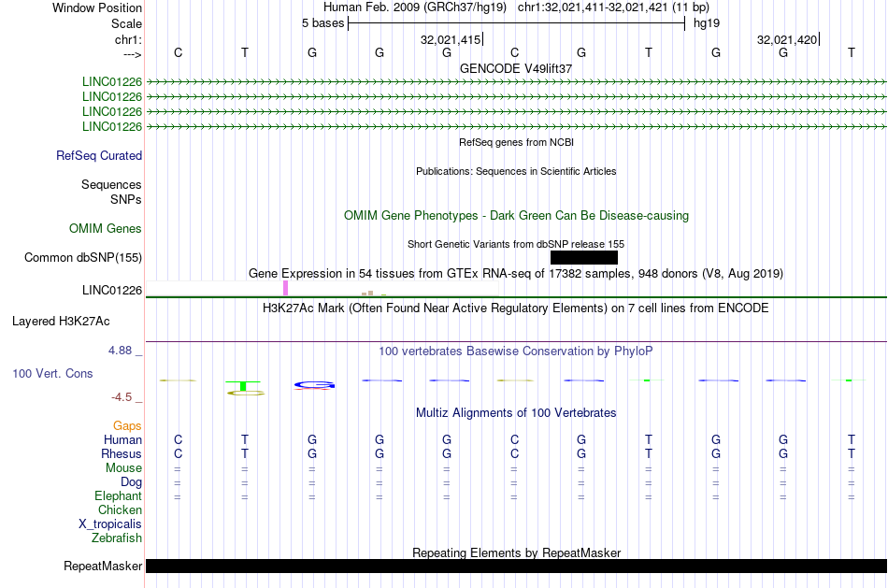The height and width of the screenshot is (588, 888).
Task: Click the orange Gaps row label
Action: pos(127,426)
